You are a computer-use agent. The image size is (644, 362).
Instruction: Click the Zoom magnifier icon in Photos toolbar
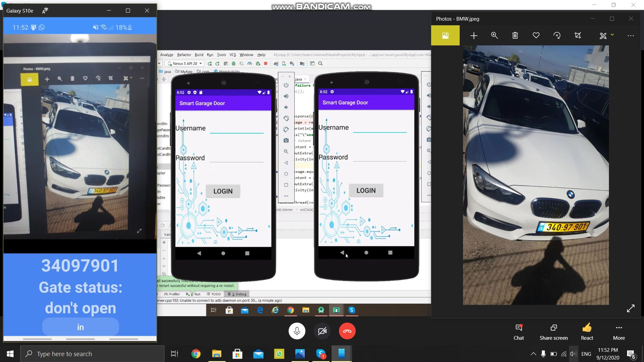click(494, 35)
